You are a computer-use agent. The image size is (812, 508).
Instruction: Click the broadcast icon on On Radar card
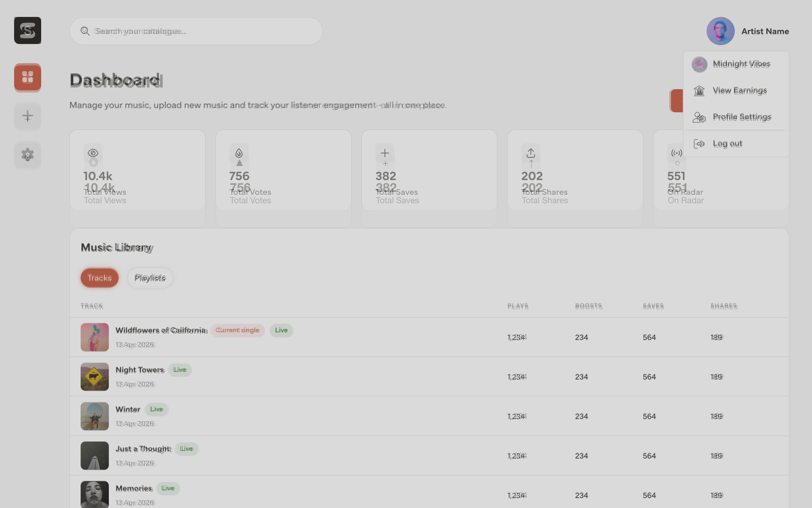click(676, 153)
